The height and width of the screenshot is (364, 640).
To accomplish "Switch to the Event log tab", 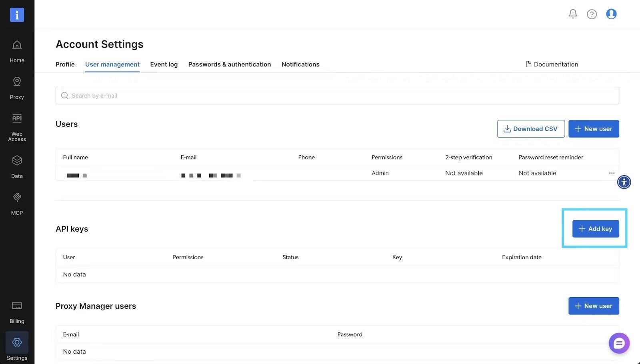I will [164, 64].
